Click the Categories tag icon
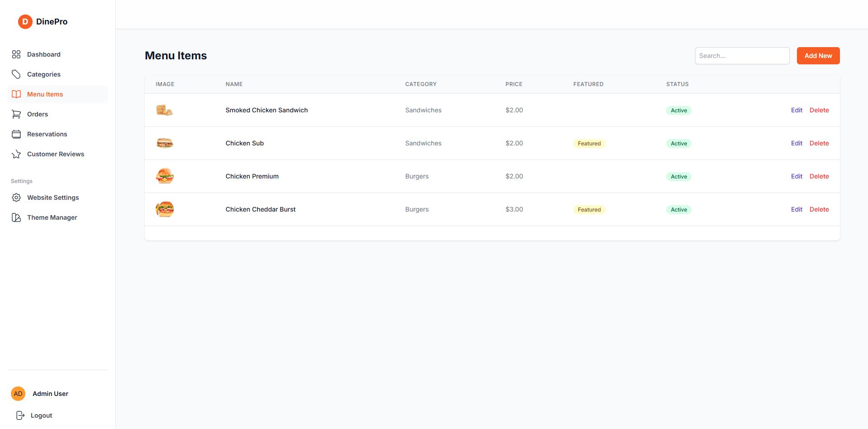The width and height of the screenshot is (868, 429). click(16, 74)
